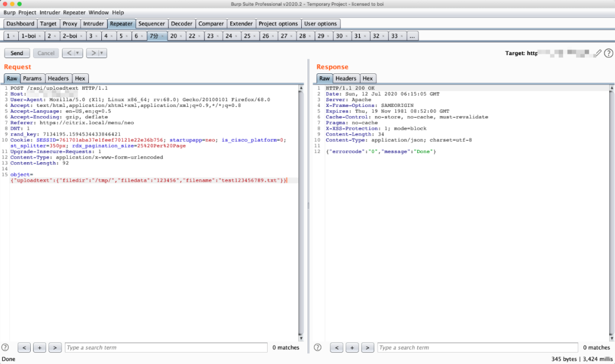Show the Request Hex view
This screenshot has width=615, height=364.
coord(80,78)
